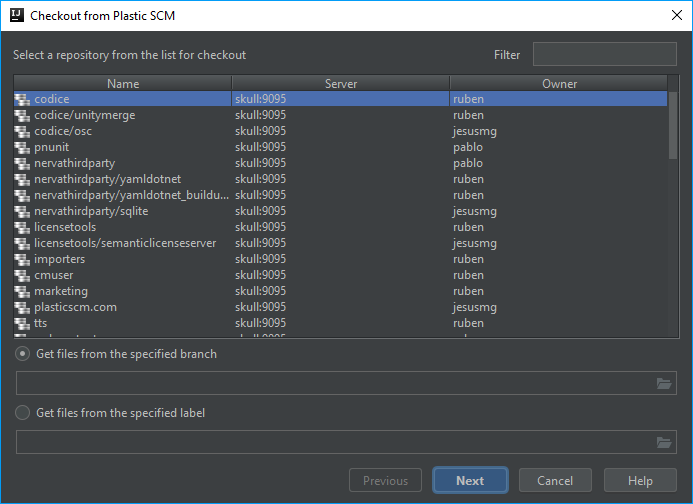Click the repository icon beside codice/osc
The width and height of the screenshot is (693, 504).
[x=22, y=131]
